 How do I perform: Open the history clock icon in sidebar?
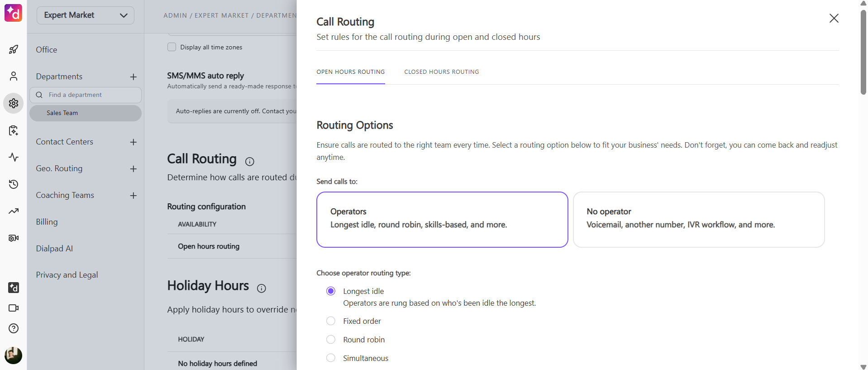tap(14, 184)
